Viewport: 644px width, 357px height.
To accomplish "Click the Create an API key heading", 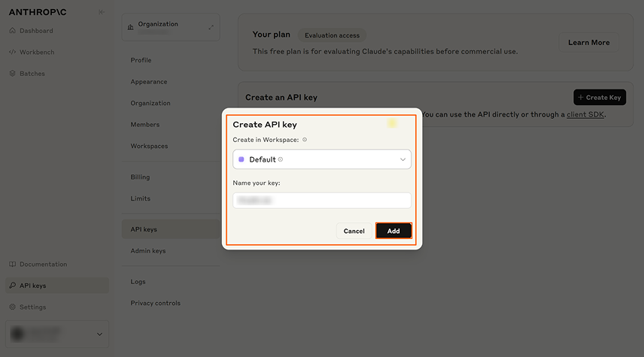I will point(281,97).
